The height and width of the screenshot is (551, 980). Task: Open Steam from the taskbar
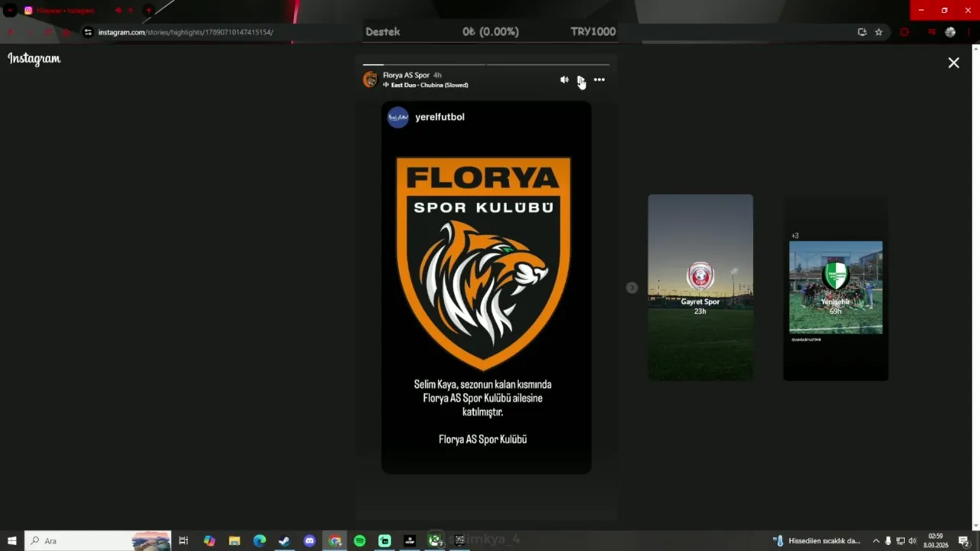[284, 540]
